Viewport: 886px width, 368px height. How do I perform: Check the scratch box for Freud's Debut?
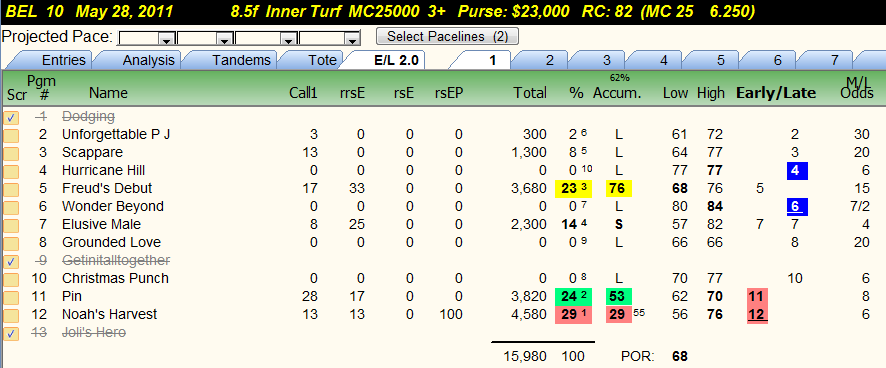pos(11,190)
